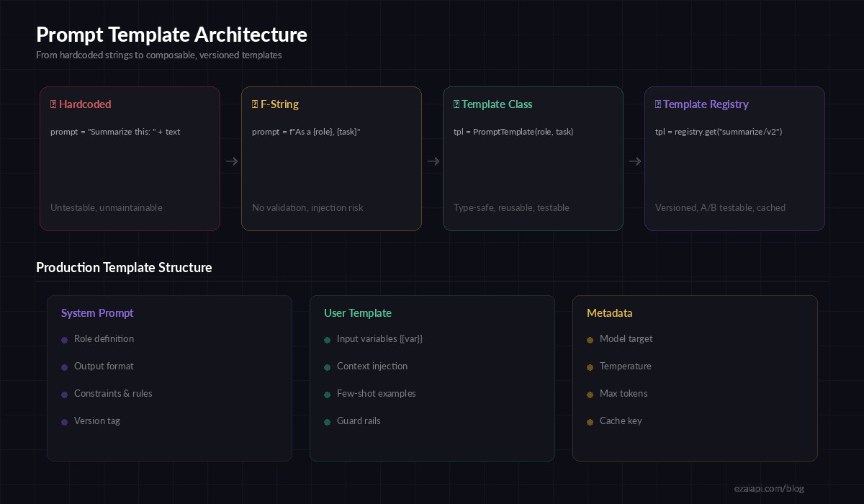Open the Prompt Template Architecture title

[x=171, y=35]
